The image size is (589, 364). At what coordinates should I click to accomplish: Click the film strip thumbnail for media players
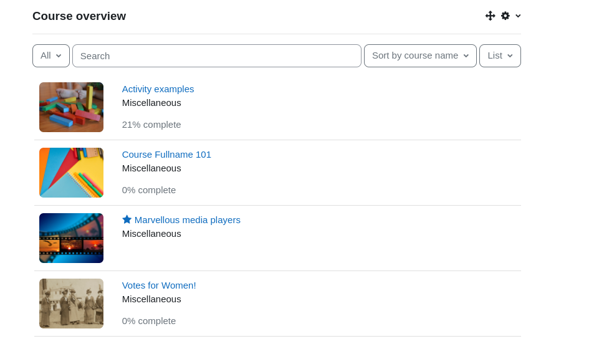click(x=72, y=237)
